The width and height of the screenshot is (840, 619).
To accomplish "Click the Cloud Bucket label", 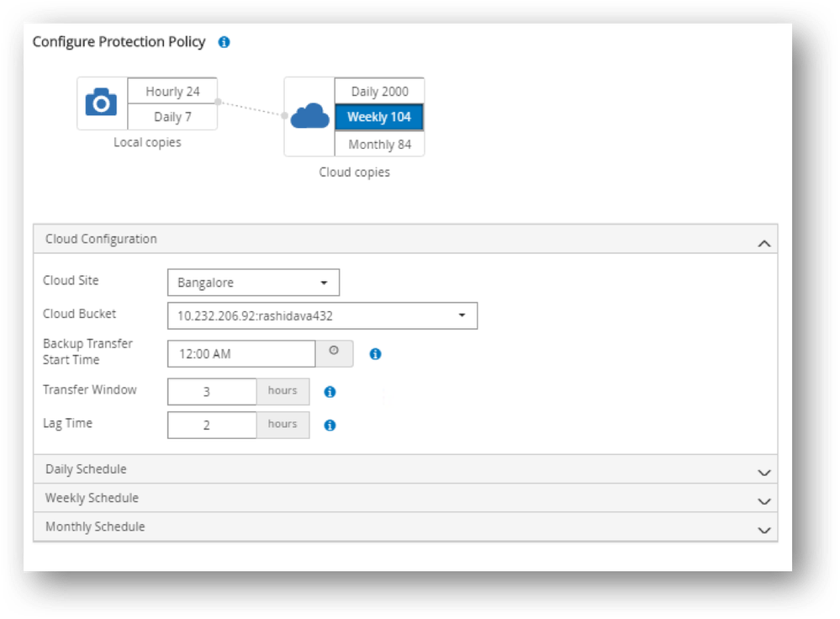I will pyautogui.click(x=79, y=314).
